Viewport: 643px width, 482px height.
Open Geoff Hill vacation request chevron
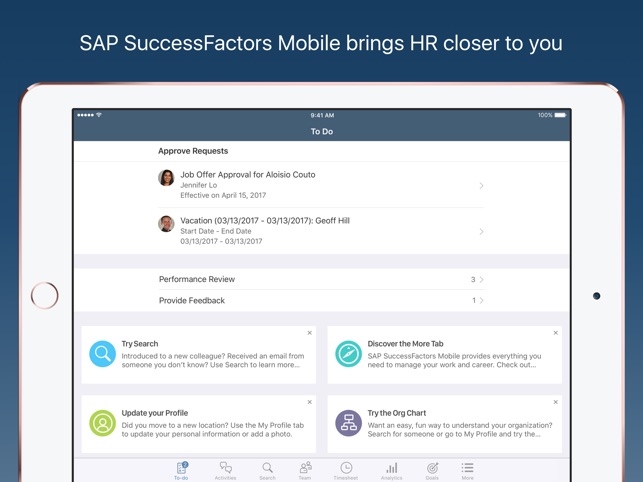tap(481, 232)
